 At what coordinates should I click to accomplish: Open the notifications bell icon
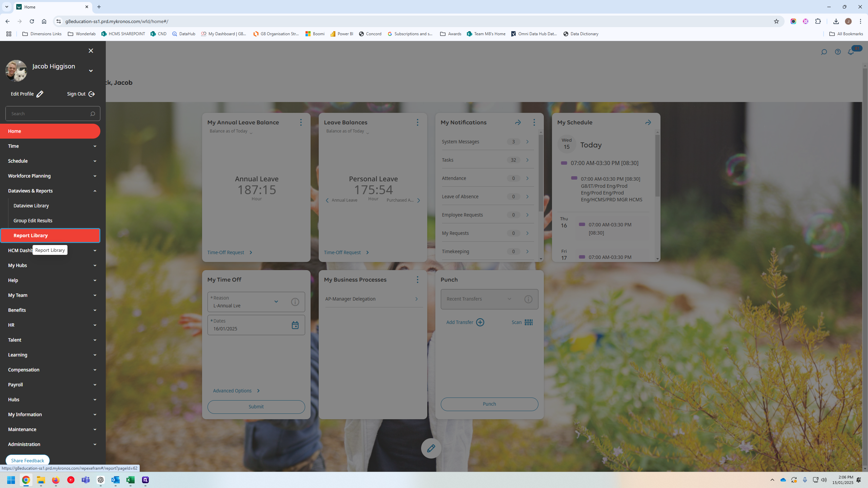[851, 52]
